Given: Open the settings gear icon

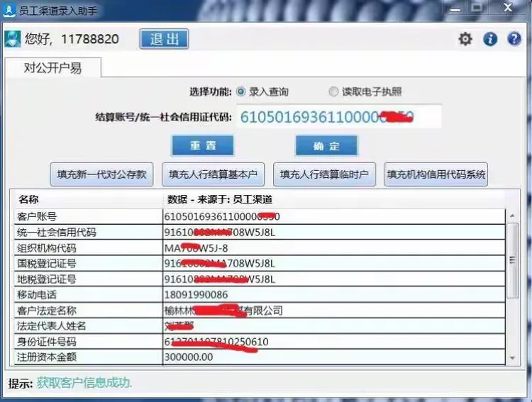Looking at the screenshot, I should point(465,39).
